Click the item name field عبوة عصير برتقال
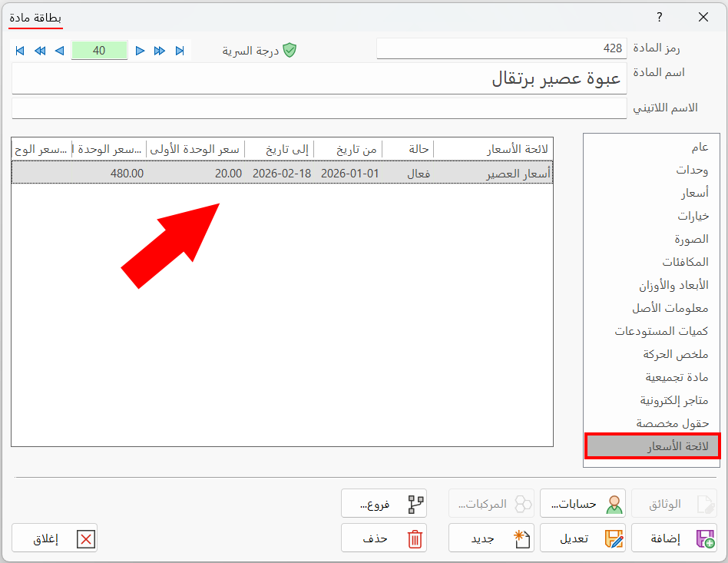Viewport: 728px width, 563px height. [x=319, y=78]
